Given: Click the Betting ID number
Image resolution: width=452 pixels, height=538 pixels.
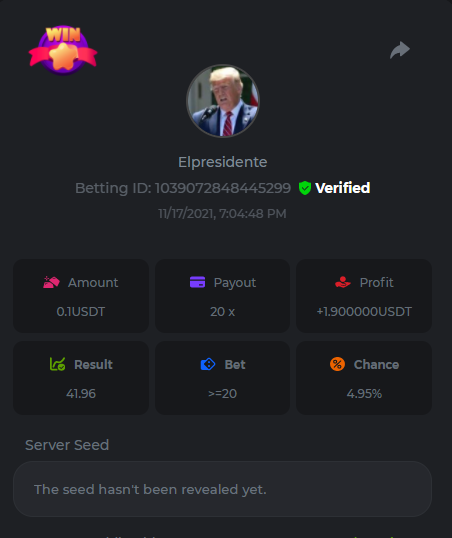Looking at the screenshot, I should 223,188.
